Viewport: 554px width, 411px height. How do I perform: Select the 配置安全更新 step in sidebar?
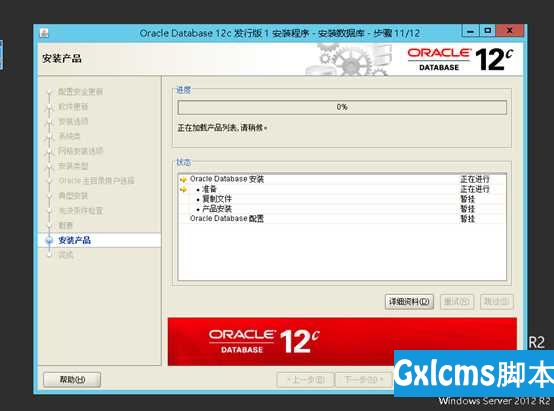81,92
